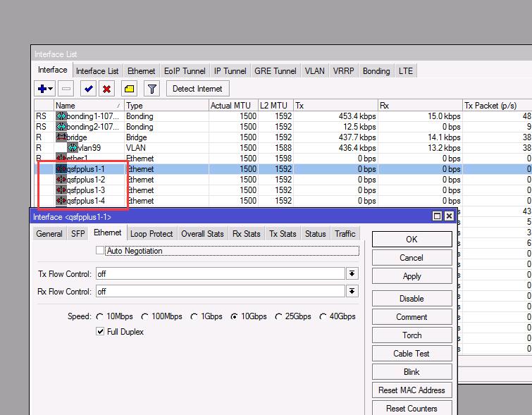Click the Detect Internet button
The height and width of the screenshot is (415, 532).
pos(197,89)
